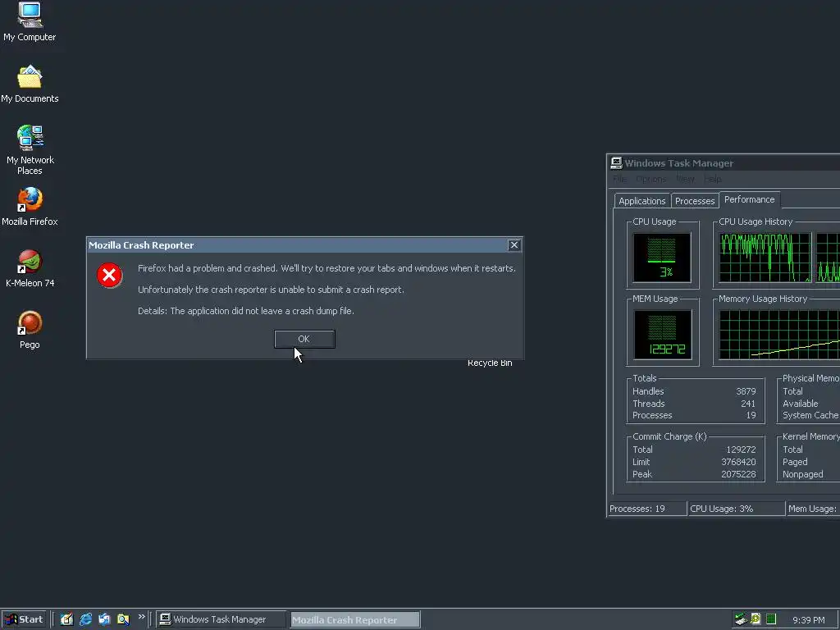Open the Help menu in Task Manager
Screen dimensions: 840x630
712,179
